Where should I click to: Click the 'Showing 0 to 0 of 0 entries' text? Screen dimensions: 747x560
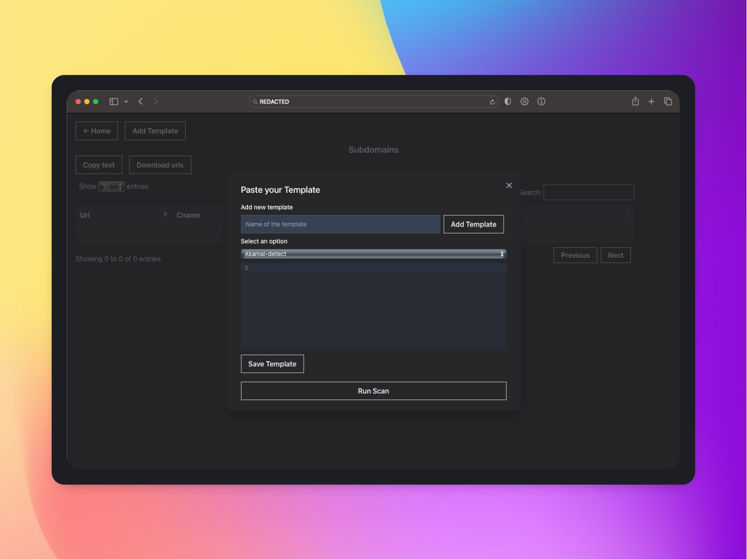118,259
